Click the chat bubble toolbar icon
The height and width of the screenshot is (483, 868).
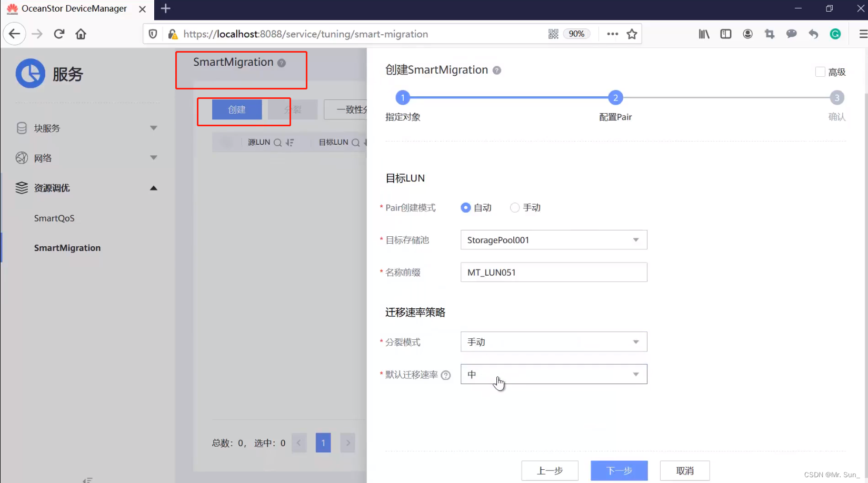(x=791, y=34)
